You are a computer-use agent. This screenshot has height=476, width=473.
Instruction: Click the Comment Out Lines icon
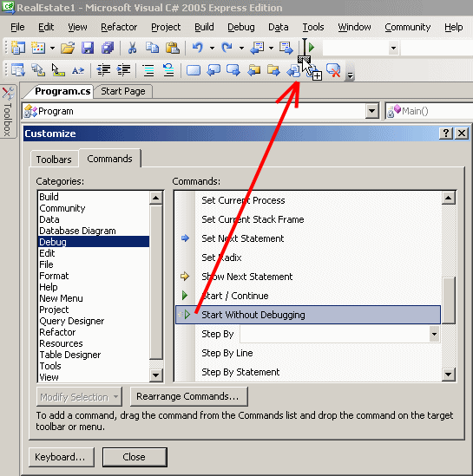[x=148, y=70]
